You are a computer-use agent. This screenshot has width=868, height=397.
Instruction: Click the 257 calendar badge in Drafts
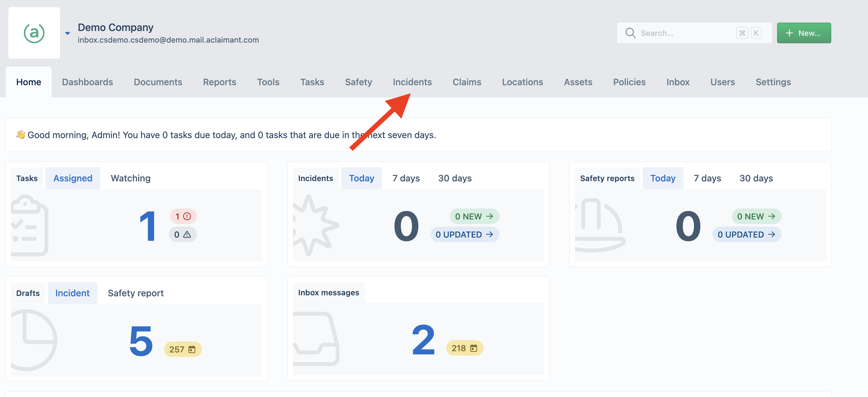(x=182, y=349)
